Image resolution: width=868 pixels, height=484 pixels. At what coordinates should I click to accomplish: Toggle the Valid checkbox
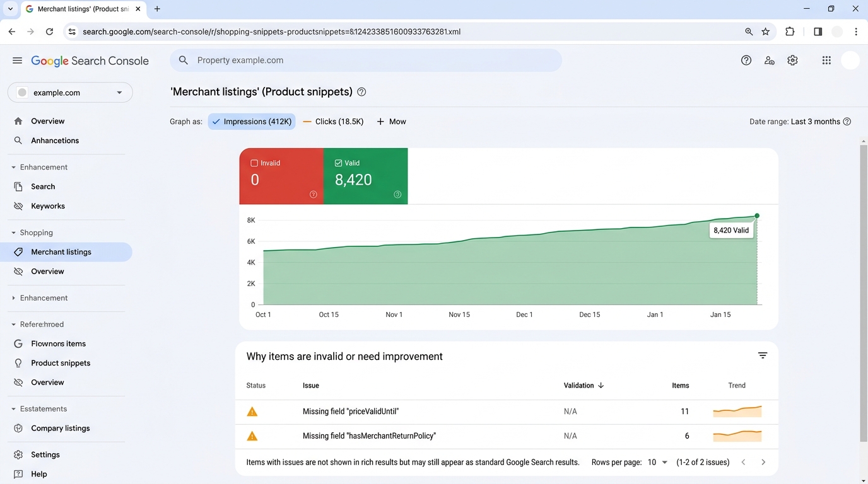[339, 163]
